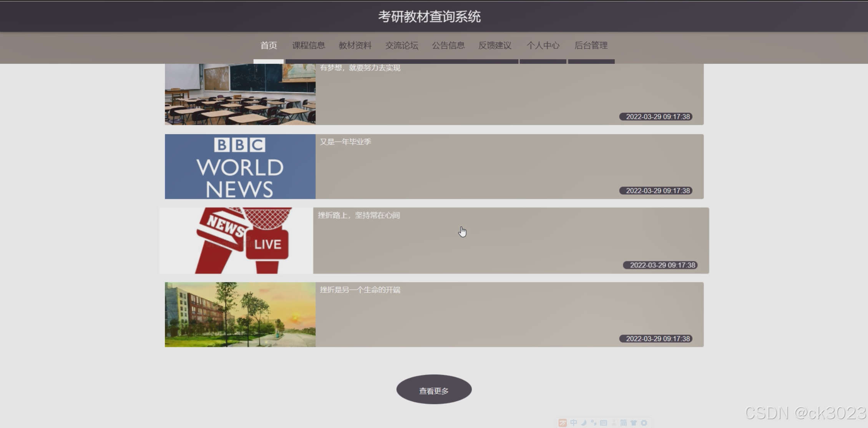The height and width of the screenshot is (428, 868).
Task: Navigate to 交流论坛
Action: pos(402,45)
